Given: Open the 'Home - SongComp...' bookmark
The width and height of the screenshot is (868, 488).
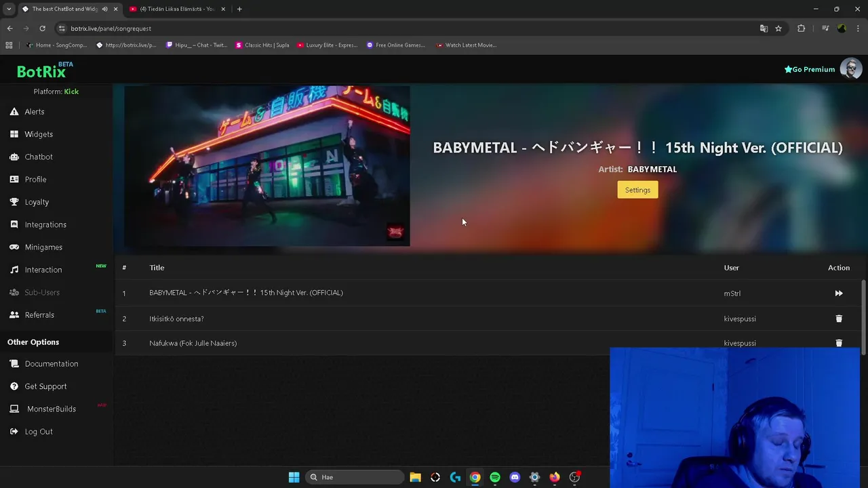Looking at the screenshot, I should pos(56,45).
